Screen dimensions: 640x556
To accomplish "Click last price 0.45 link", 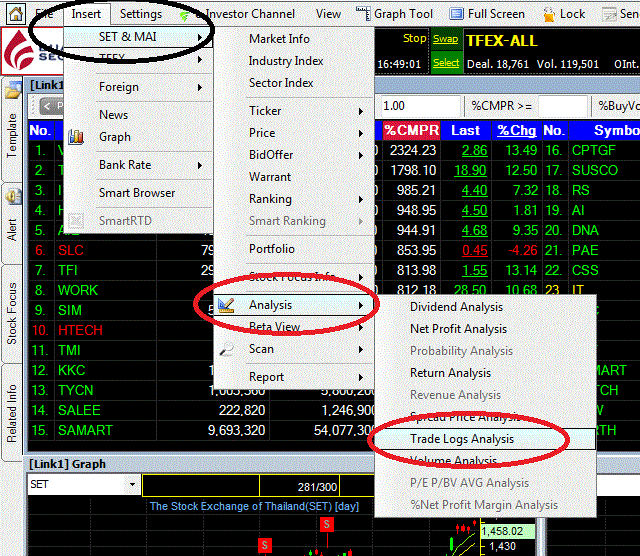I will pyautogui.click(x=475, y=251).
